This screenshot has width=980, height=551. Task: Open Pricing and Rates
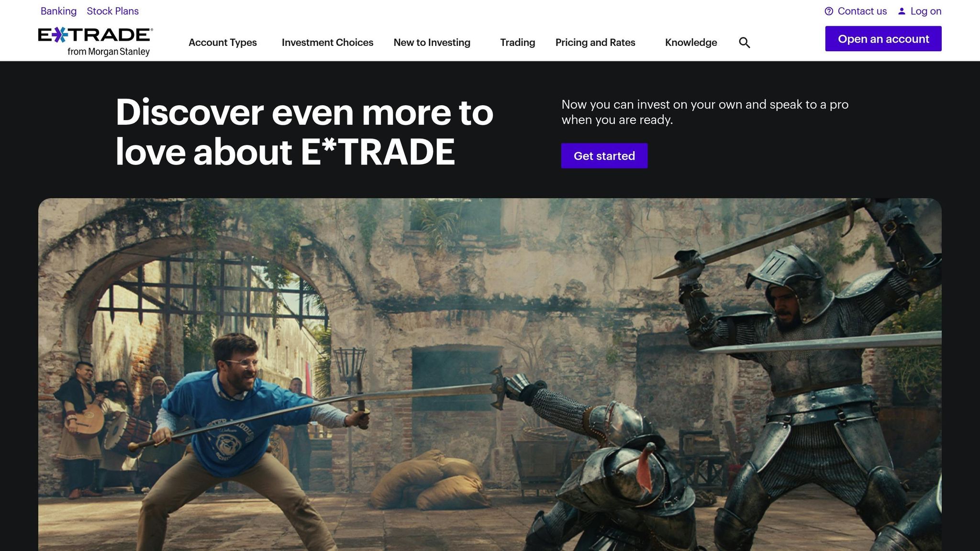point(595,43)
